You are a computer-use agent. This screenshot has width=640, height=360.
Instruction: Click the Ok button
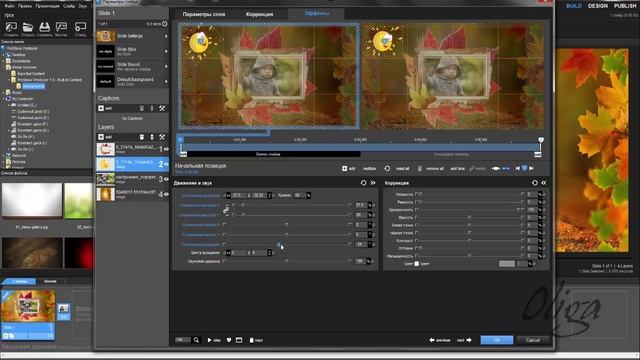click(x=497, y=340)
